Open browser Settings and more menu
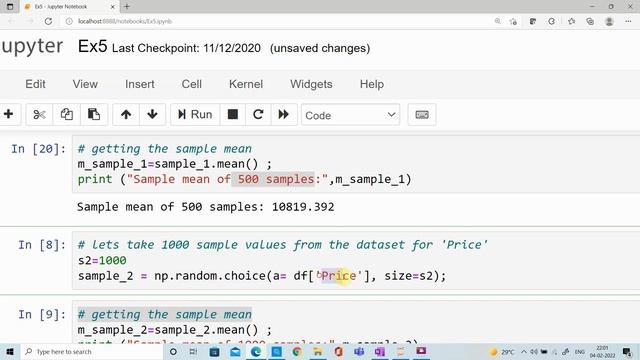Screen dimensions: 640x360 (628, 21)
